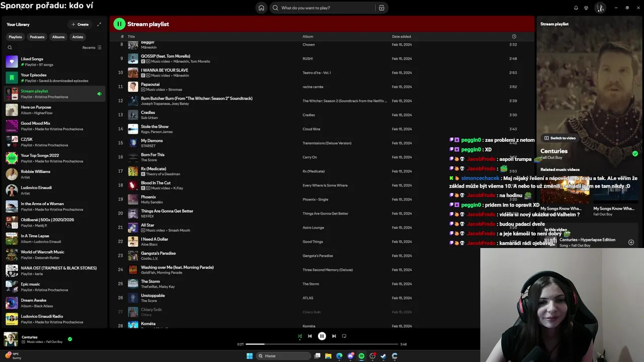Image resolution: width=644 pixels, height=362 pixels.
Task: Sort by the clock duration column icon
Action: [x=514, y=36]
